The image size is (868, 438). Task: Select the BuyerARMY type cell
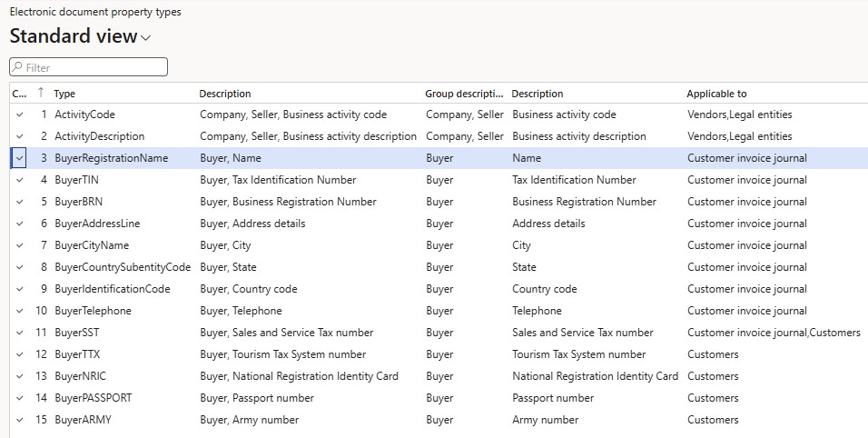coord(83,420)
